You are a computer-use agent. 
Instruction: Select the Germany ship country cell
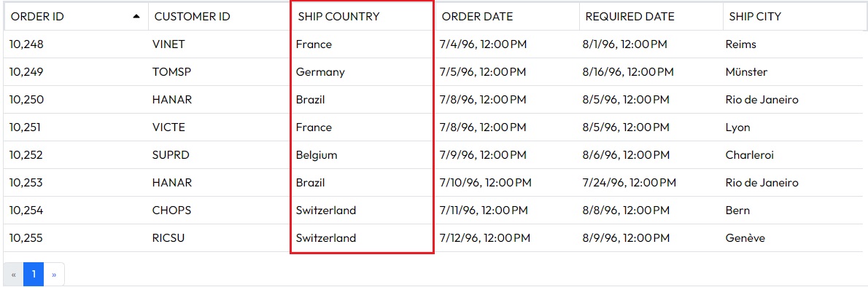tap(363, 72)
